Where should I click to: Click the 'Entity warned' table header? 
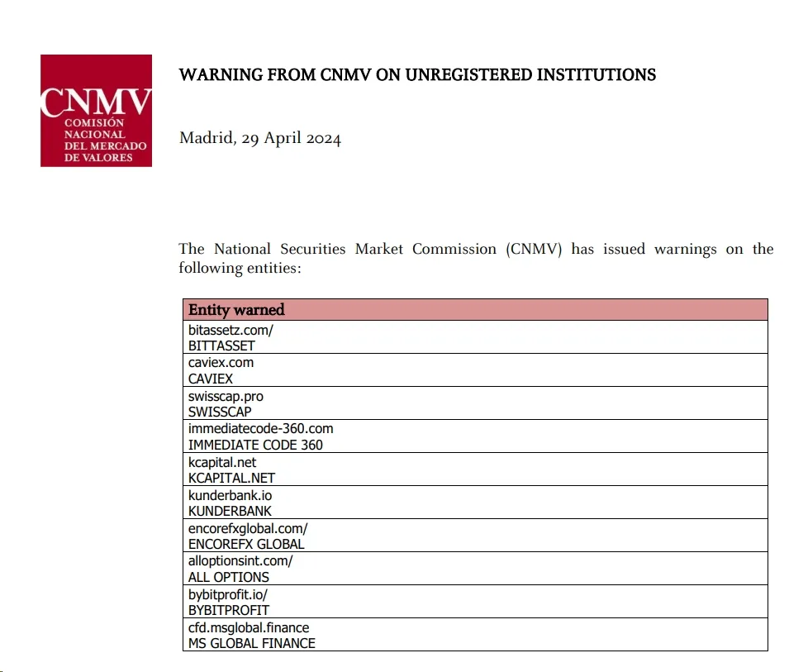click(x=475, y=309)
